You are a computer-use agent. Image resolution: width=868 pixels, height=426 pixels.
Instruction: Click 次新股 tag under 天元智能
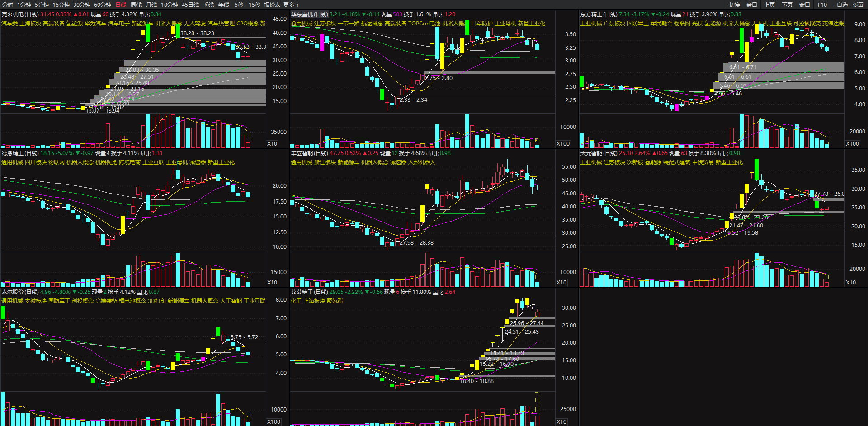click(635, 162)
